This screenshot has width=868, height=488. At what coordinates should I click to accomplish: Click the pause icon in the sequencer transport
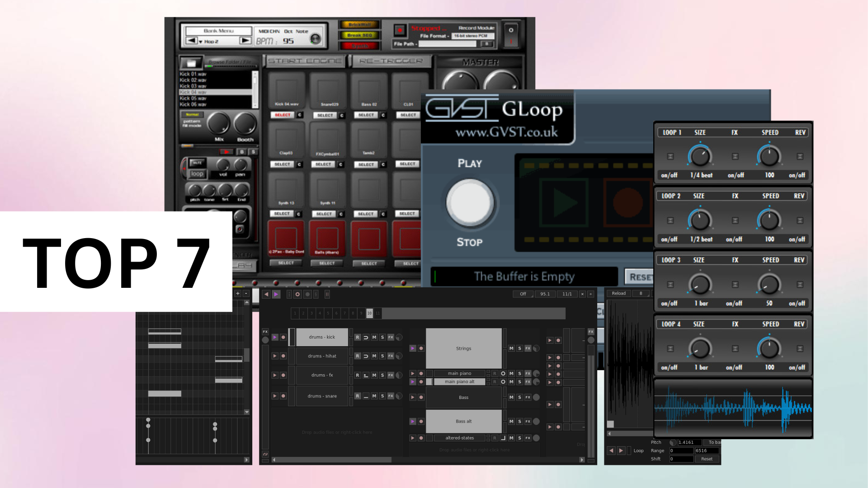(x=327, y=294)
